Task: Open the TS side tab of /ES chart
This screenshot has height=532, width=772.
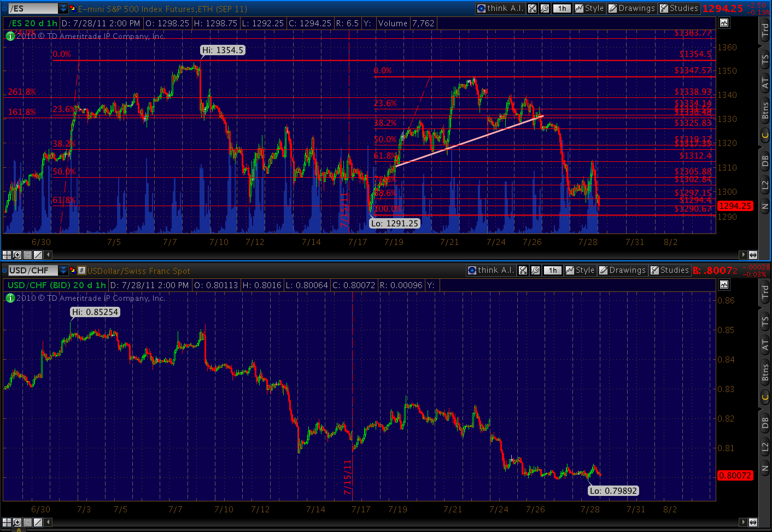Action: [x=765, y=60]
